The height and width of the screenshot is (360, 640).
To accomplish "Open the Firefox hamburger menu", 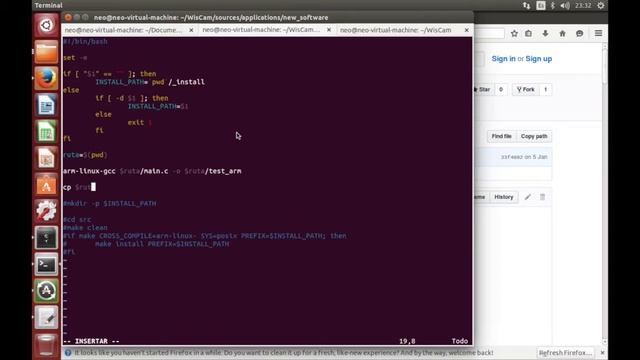I will (598, 33).
